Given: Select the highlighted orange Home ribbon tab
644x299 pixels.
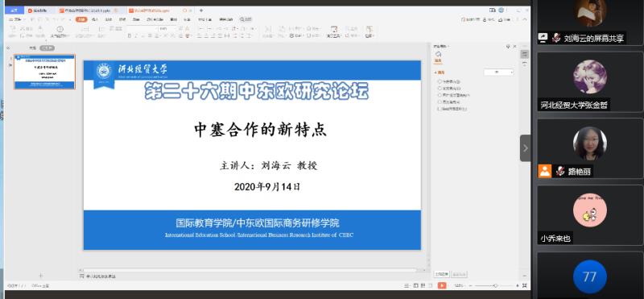Looking at the screenshot, I should point(82,19).
